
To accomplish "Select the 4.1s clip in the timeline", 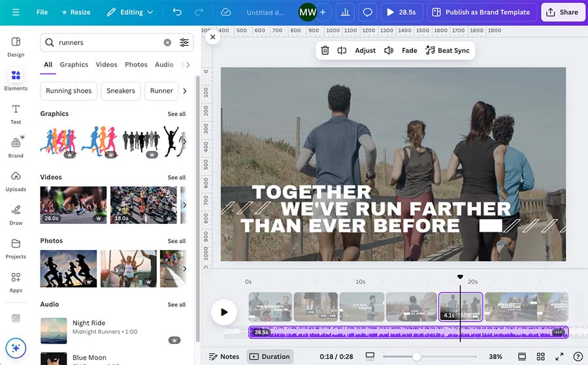I will pyautogui.click(x=461, y=307).
